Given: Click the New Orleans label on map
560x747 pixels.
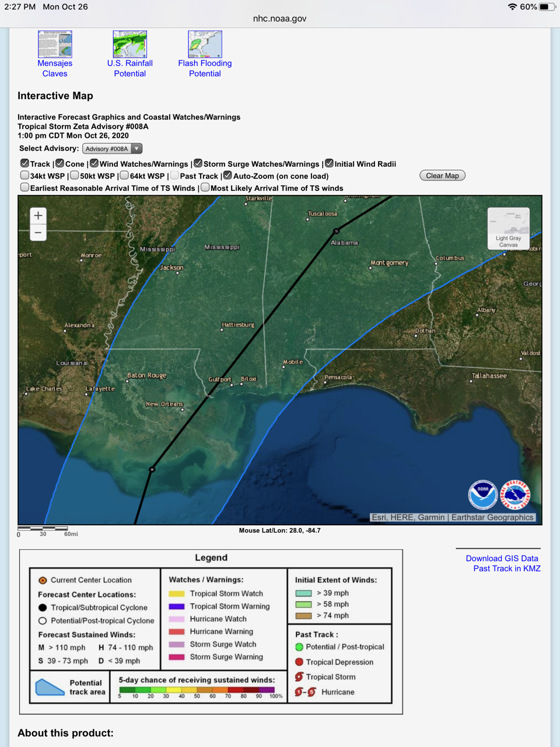Looking at the screenshot, I should pyautogui.click(x=164, y=404).
